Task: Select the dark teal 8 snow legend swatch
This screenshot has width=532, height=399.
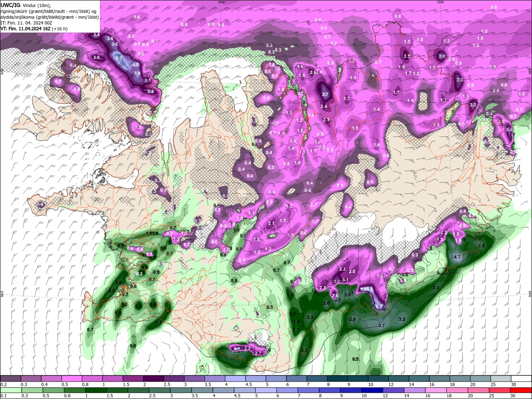Action: tap(337, 379)
